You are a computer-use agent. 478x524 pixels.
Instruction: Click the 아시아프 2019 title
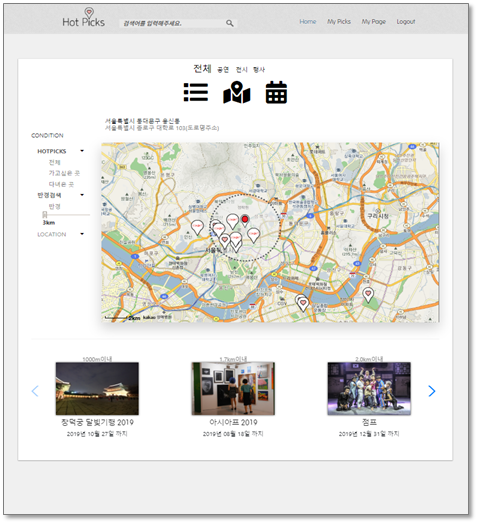233,422
